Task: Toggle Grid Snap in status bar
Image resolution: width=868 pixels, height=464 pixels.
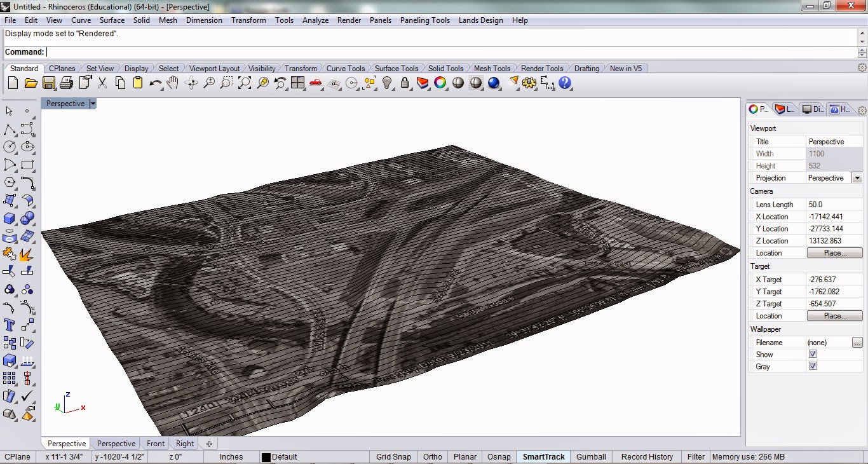Action: pos(393,456)
